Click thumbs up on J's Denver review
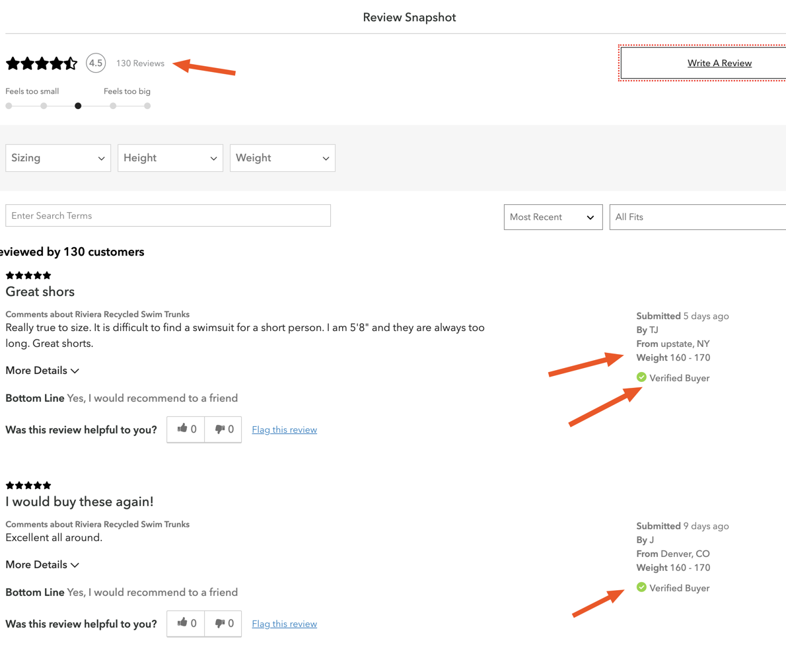The image size is (786, 672). point(186,624)
